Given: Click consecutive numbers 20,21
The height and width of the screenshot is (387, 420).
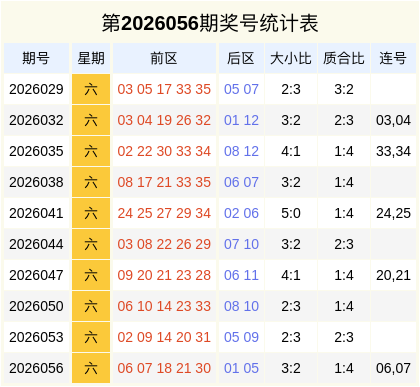Looking at the screenshot, I should pos(393,275).
